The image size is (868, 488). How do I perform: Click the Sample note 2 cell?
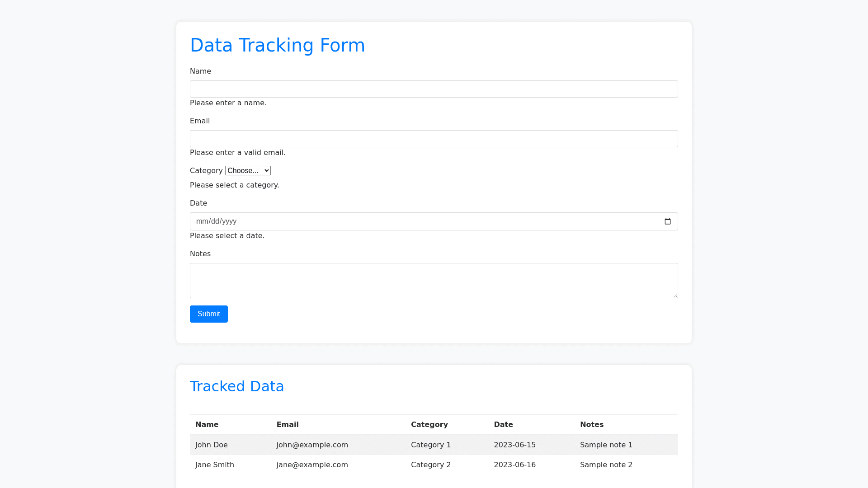pos(606,465)
